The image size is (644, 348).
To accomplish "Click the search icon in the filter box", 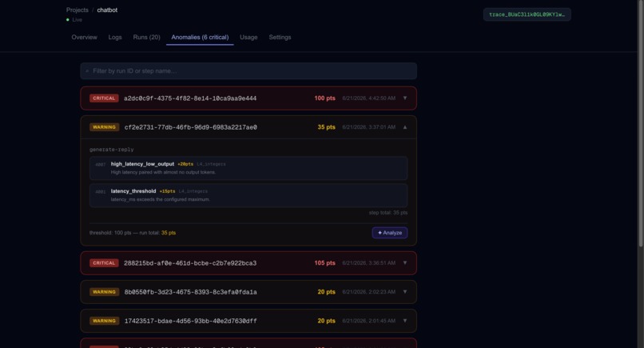I will point(87,71).
